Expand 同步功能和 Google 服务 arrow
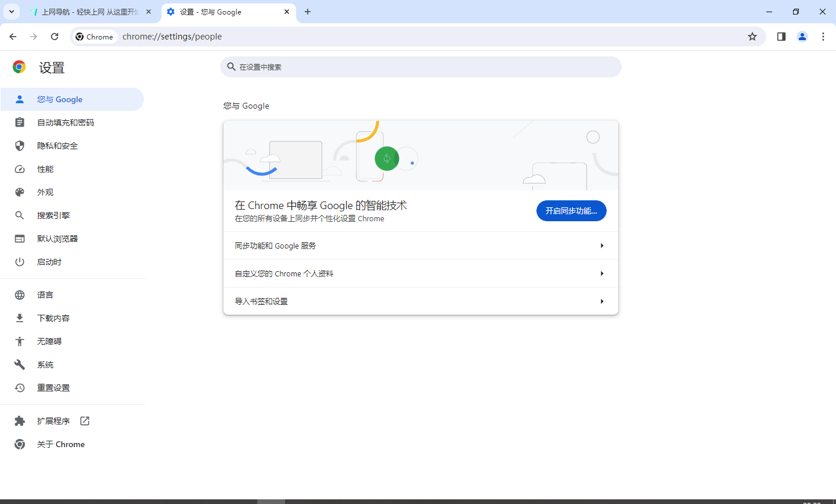This screenshot has width=836, height=504. click(x=602, y=246)
